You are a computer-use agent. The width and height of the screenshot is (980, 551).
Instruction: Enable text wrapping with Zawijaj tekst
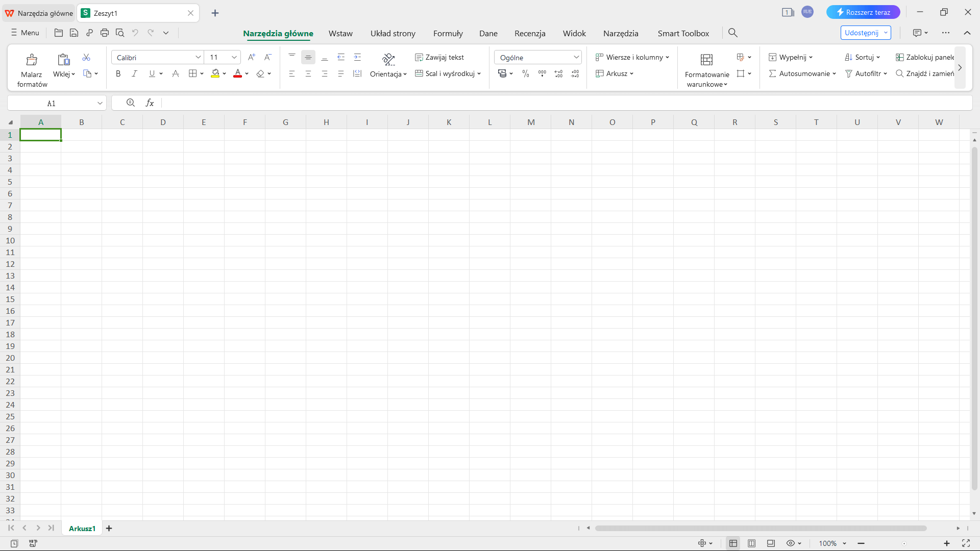[440, 57]
